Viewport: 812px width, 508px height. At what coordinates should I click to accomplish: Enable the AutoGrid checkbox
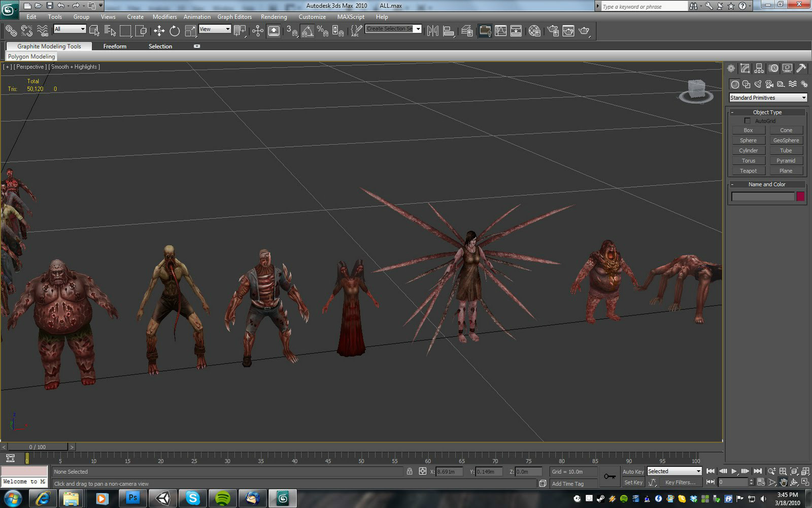747,121
